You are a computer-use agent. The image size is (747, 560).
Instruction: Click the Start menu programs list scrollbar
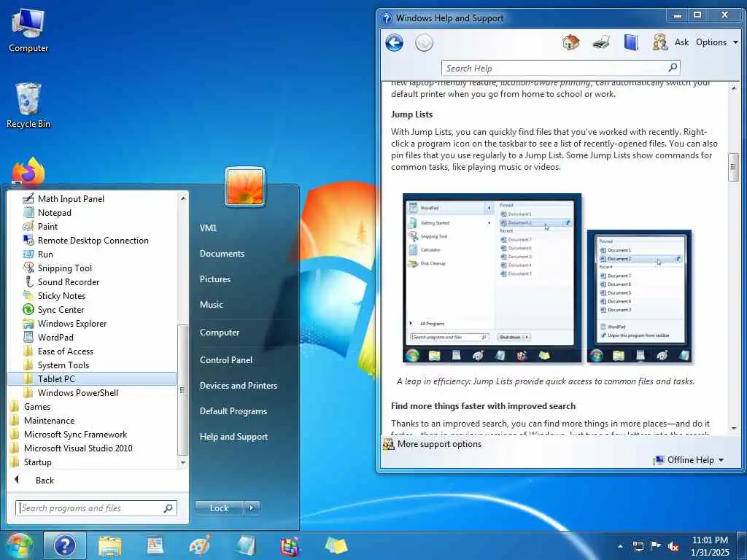click(182, 389)
